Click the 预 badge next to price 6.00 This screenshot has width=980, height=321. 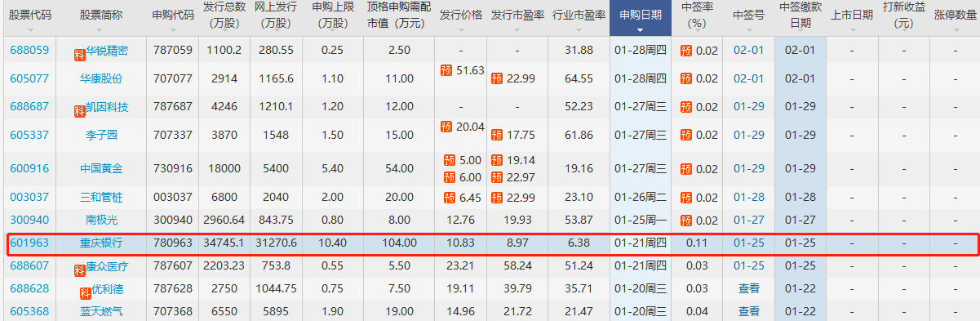(450, 177)
